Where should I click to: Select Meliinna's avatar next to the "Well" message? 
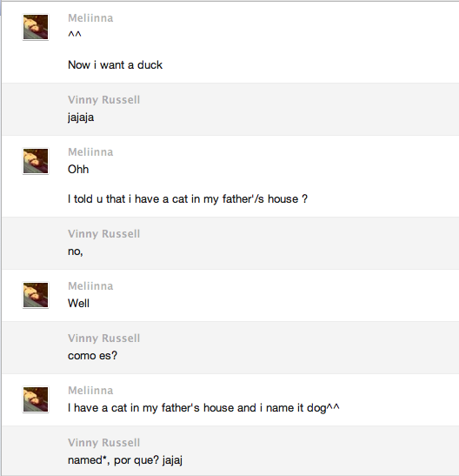click(x=36, y=295)
